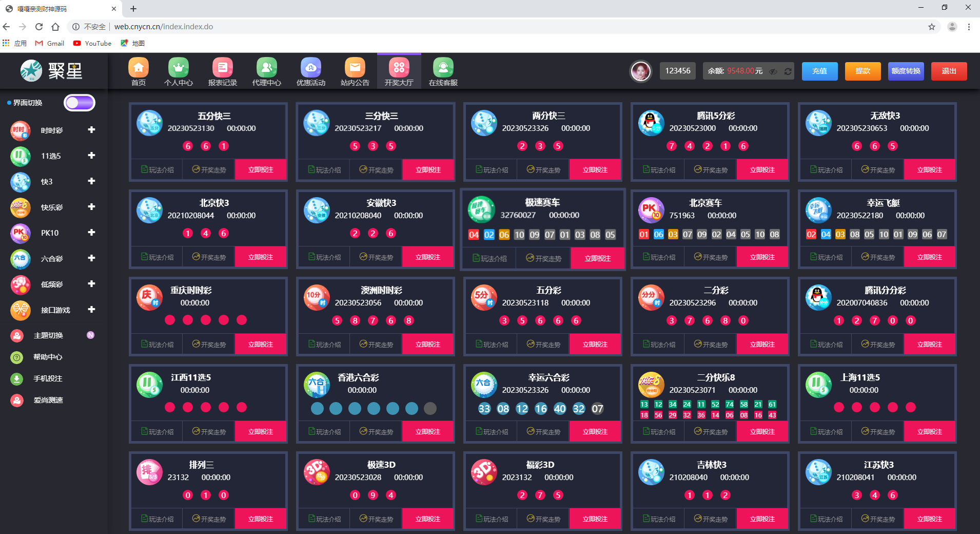Viewport: 980px width, 534px height.
Task: Hide the balance with eye icon
Action: [773, 71]
